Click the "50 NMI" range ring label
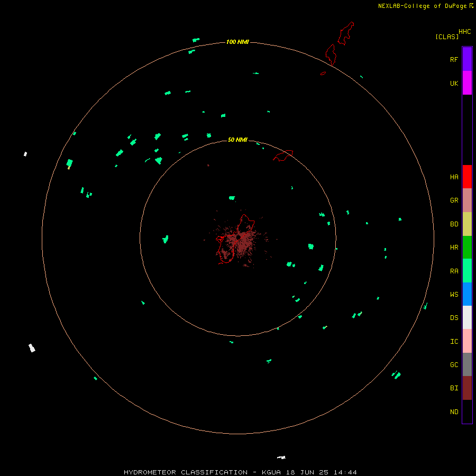Viewport: 476px width, 476px height. coord(237,140)
